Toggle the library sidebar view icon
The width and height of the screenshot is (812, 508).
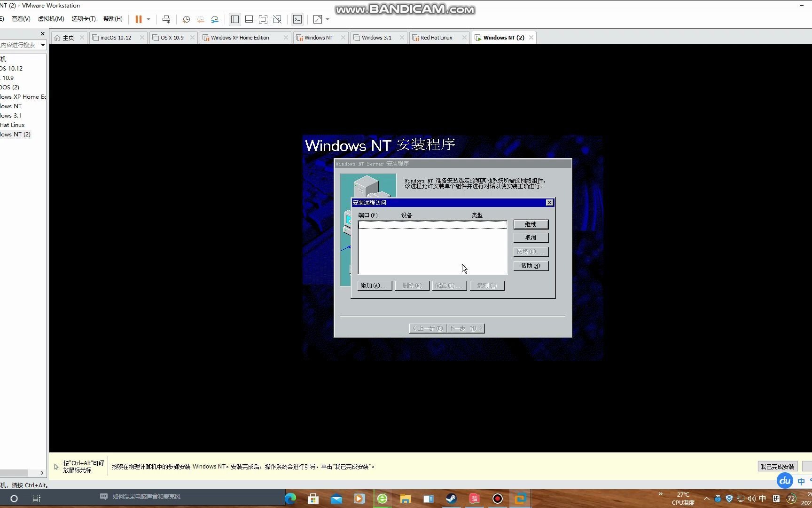(235, 19)
